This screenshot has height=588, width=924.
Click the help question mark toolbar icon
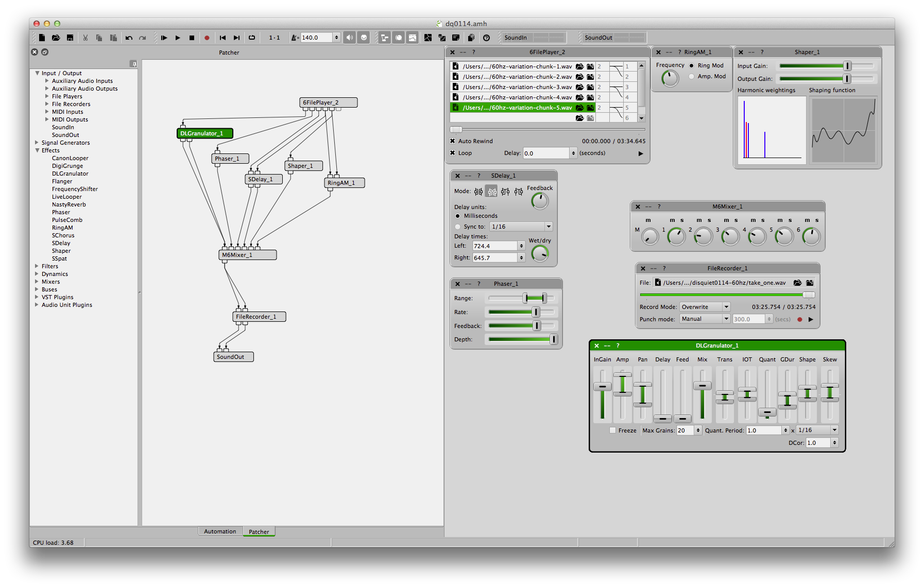(486, 38)
